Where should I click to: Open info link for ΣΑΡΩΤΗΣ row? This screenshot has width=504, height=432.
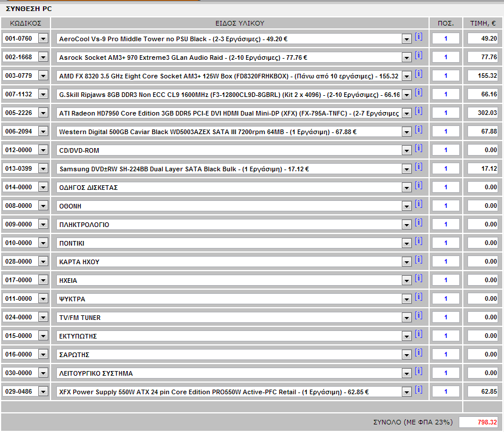tap(419, 353)
